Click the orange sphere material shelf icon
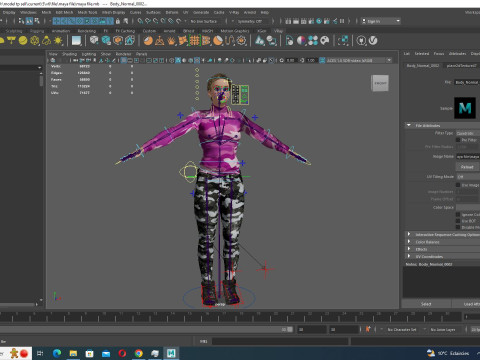Screen dimensions: 480x360 click(148, 41)
